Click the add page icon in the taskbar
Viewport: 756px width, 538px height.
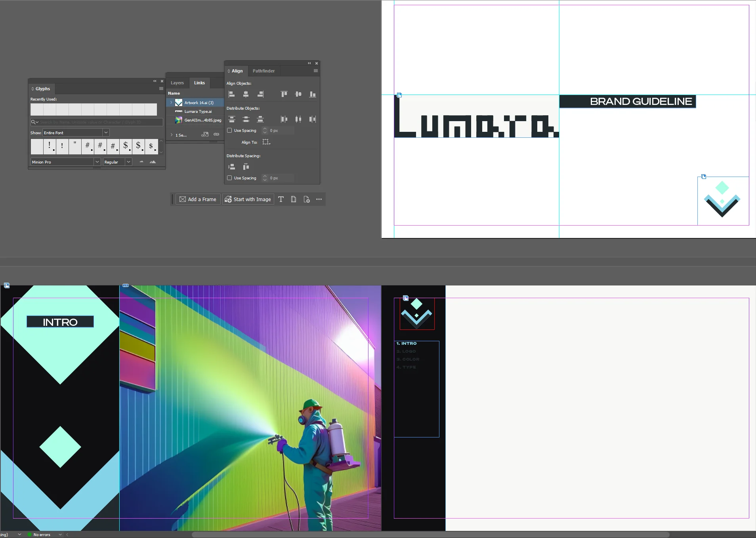click(307, 199)
